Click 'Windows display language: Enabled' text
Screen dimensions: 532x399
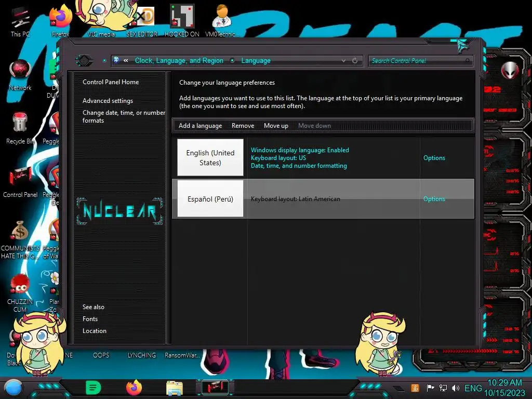tap(300, 150)
